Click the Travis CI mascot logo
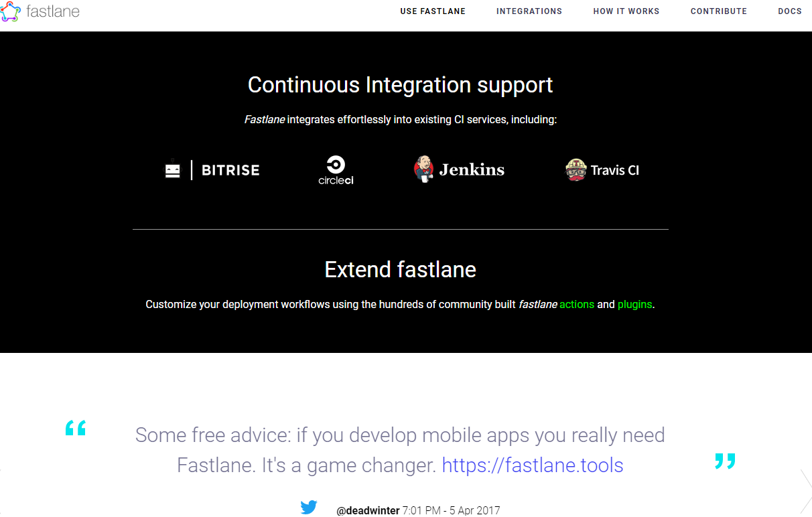This screenshot has height=517, width=812. coord(576,170)
